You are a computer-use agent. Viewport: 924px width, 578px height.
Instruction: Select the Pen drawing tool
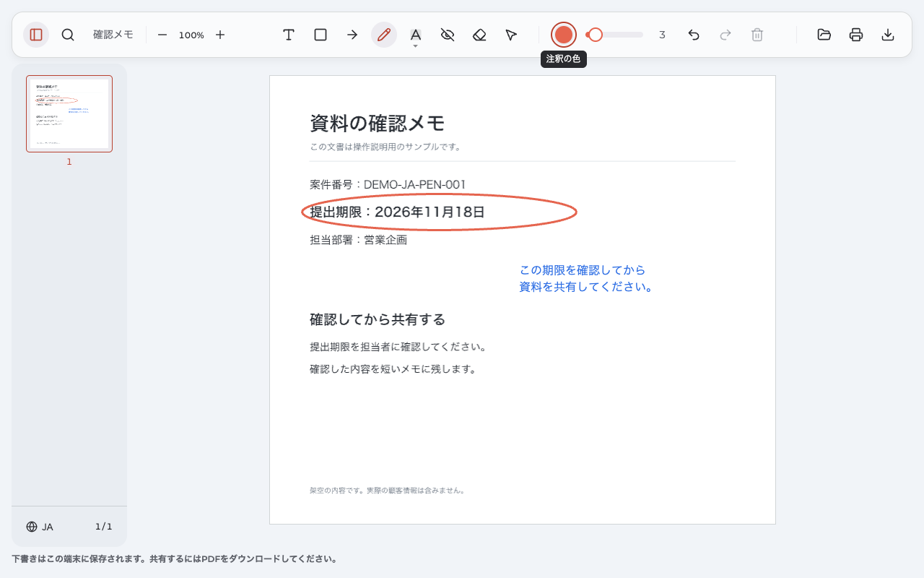click(x=384, y=35)
